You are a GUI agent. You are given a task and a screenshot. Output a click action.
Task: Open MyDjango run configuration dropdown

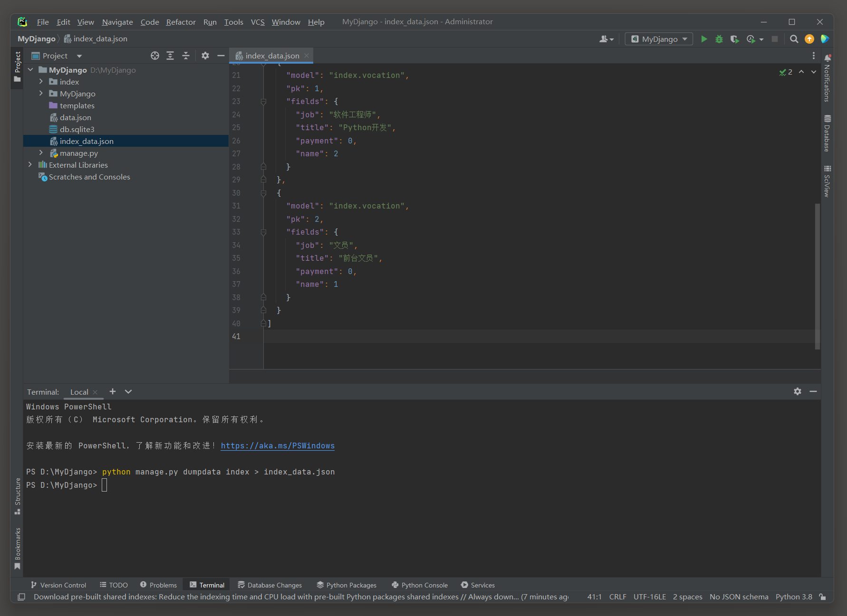click(659, 39)
